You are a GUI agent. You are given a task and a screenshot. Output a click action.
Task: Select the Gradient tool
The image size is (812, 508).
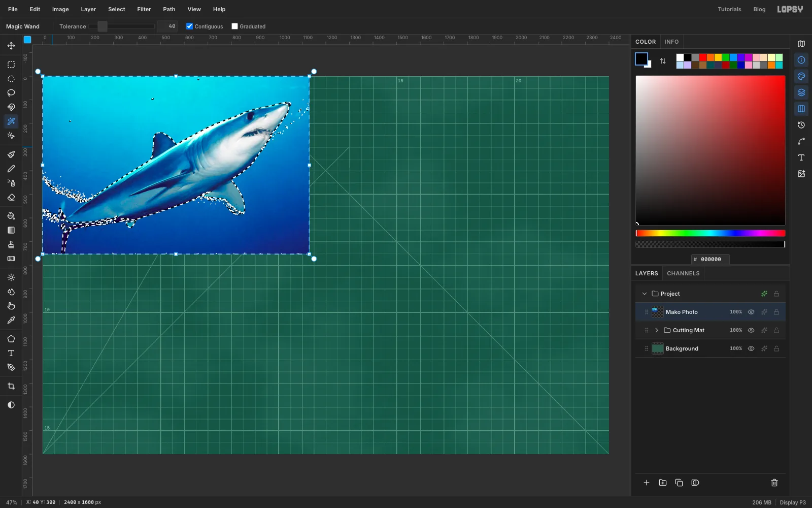point(11,230)
